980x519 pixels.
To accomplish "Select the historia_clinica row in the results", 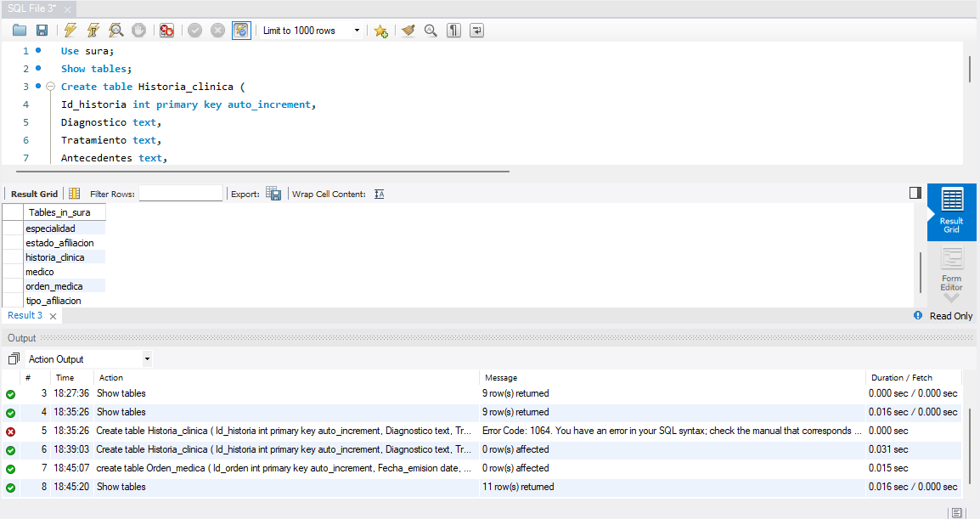I will 55,257.
